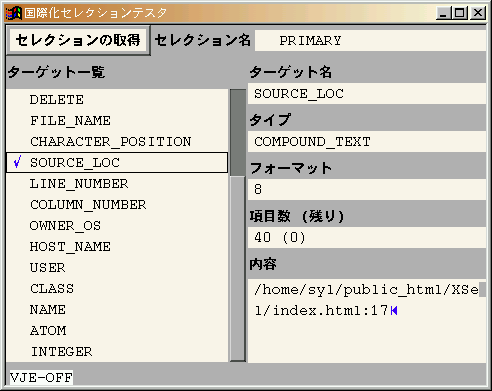This screenshot has width=492, height=391.
Task: Click the セレクションの取得 button
Action: point(78,40)
